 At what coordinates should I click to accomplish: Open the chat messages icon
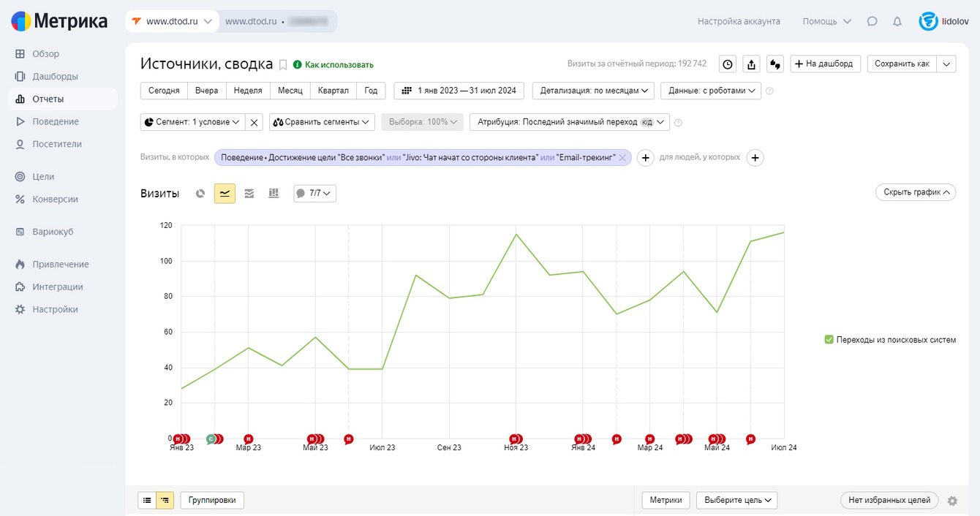[872, 21]
